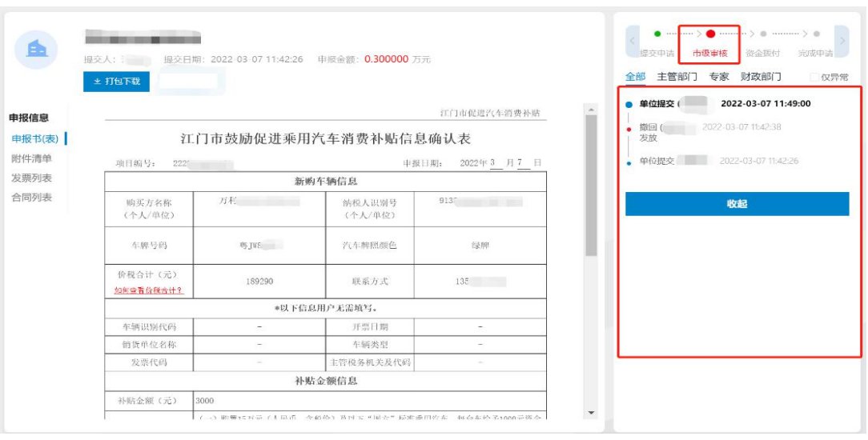Switch to the 财政部门 tab
868x440 pixels.
(761, 77)
